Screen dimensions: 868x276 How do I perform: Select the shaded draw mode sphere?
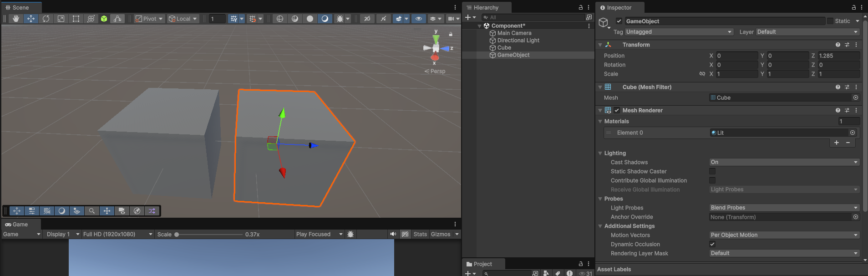(x=310, y=19)
